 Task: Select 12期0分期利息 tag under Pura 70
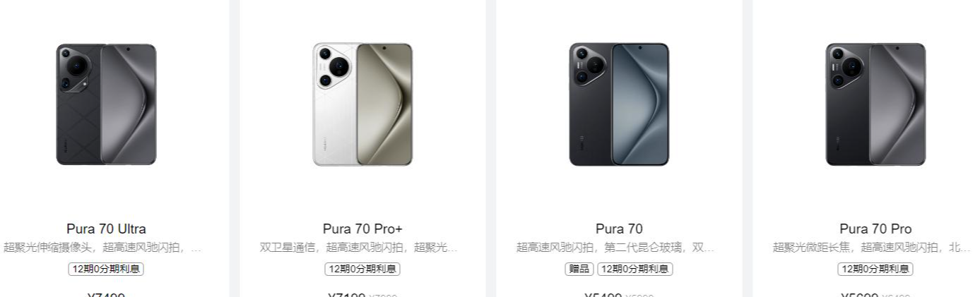click(x=635, y=269)
